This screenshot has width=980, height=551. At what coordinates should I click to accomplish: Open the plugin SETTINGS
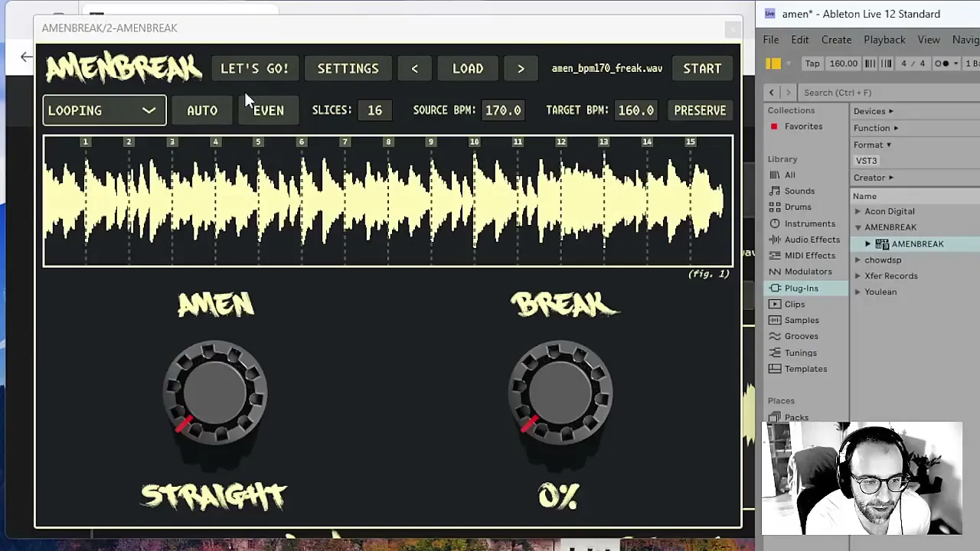348,69
